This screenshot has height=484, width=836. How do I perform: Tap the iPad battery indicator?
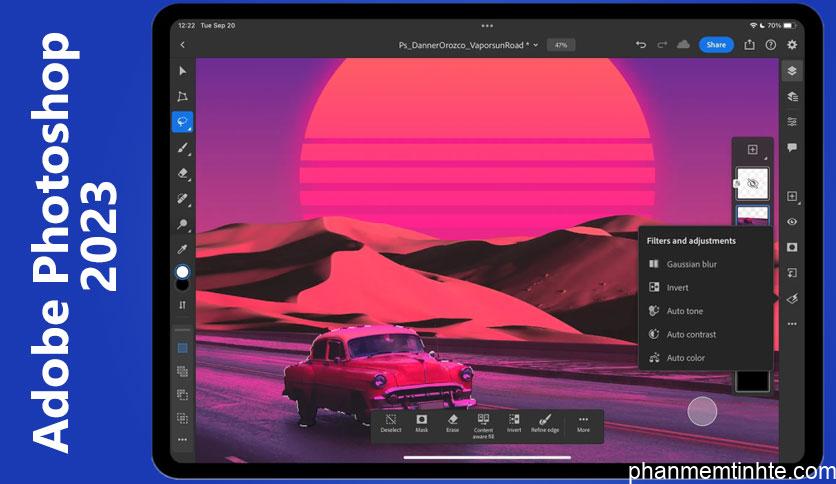788,26
